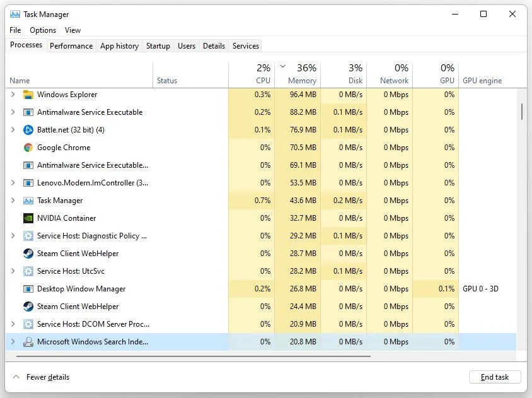Expand the Antimalware Service Executable group

click(x=13, y=112)
